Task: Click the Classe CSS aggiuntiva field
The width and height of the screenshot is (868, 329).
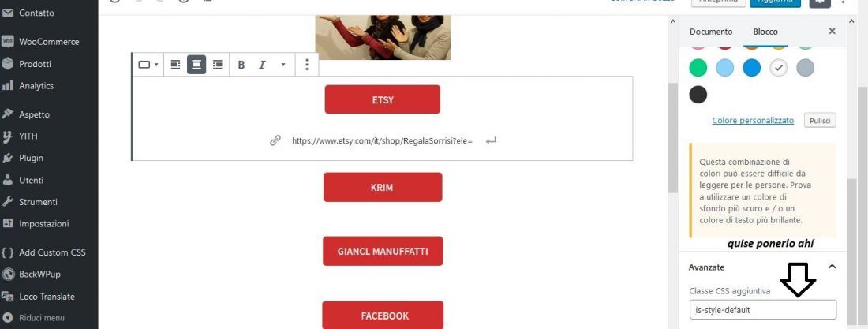Action: tap(763, 309)
